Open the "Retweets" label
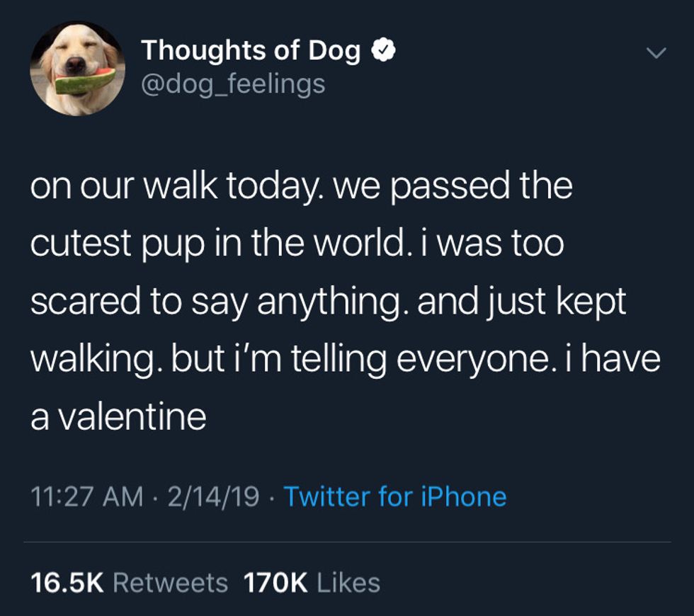The image size is (694, 616). click(170, 583)
